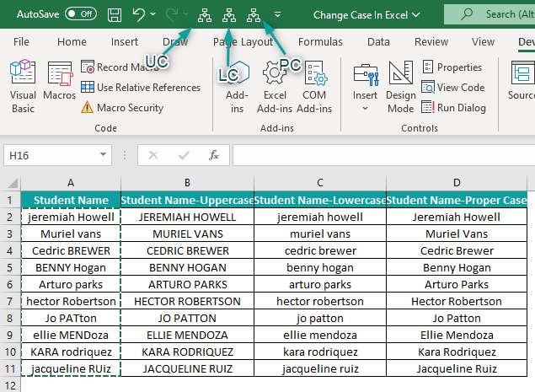The width and height of the screenshot is (535, 392).
Task: Open the Excel Add-ins dialog
Action: tap(275, 86)
